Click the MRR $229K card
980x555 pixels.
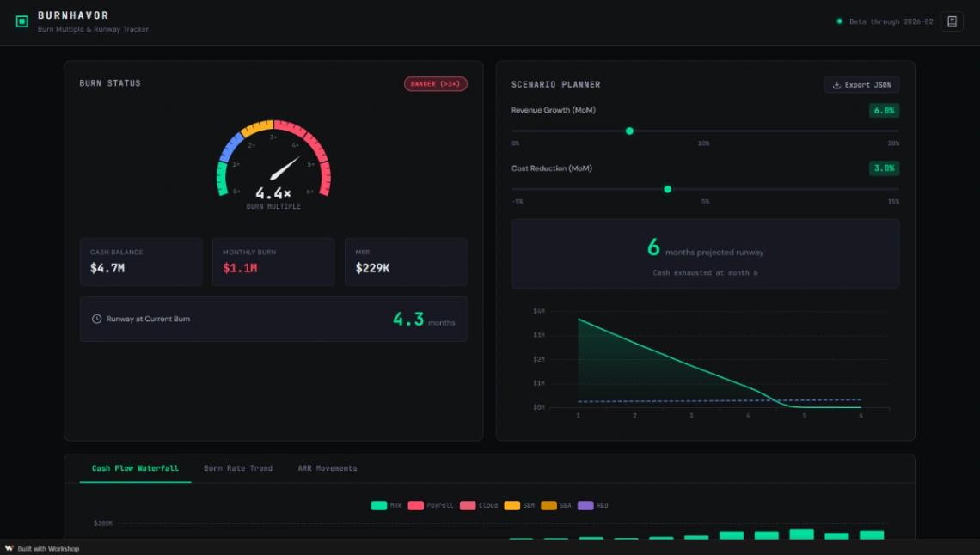point(406,261)
